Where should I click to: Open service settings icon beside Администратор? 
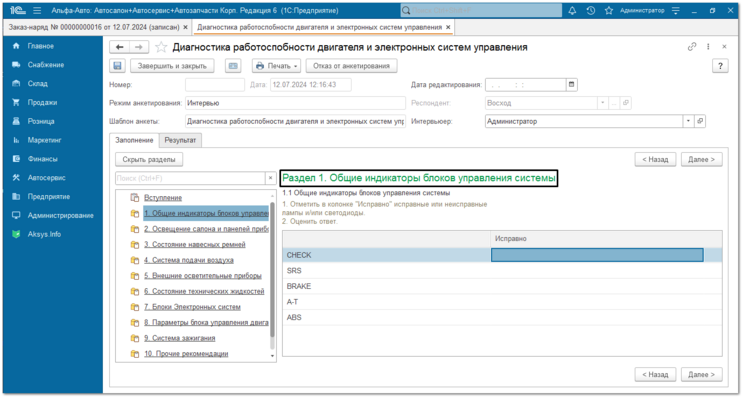pyautogui.click(x=676, y=10)
